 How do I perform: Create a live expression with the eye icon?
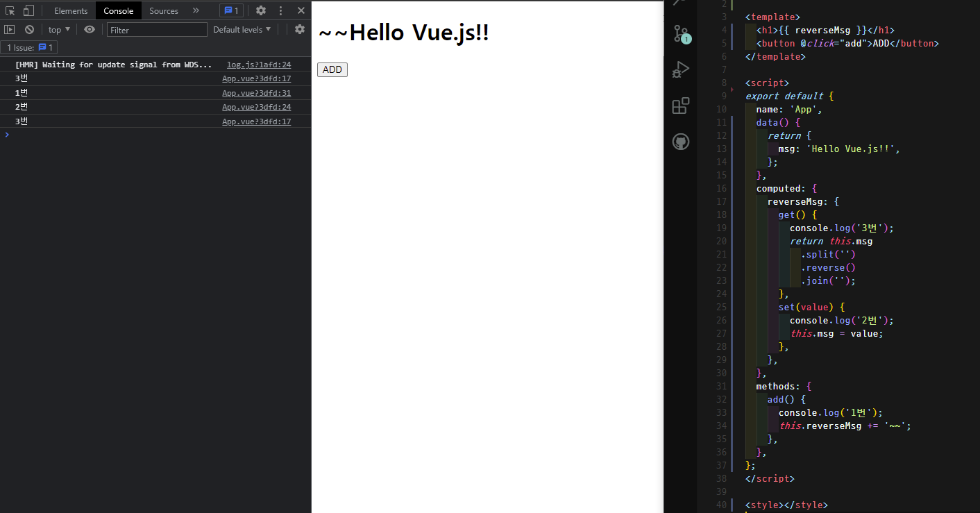point(90,29)
